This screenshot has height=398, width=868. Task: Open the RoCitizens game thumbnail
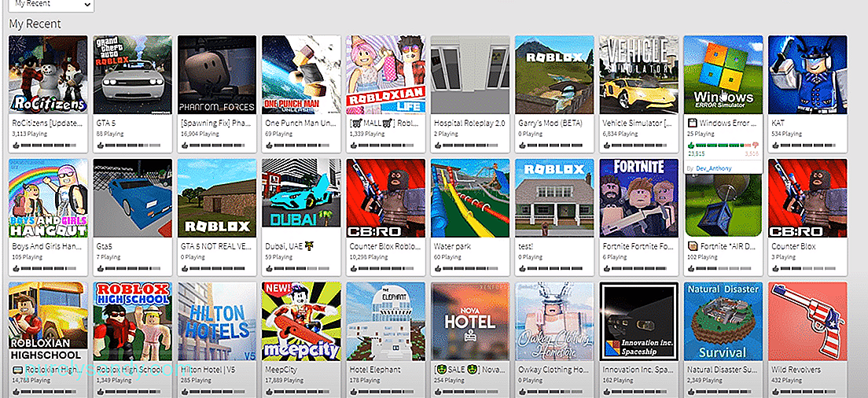[x=48, y=75]
